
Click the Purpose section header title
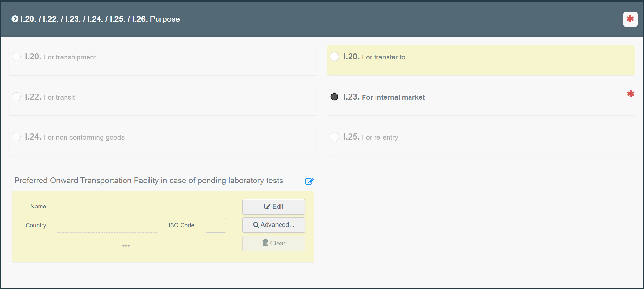coord(100,19)
